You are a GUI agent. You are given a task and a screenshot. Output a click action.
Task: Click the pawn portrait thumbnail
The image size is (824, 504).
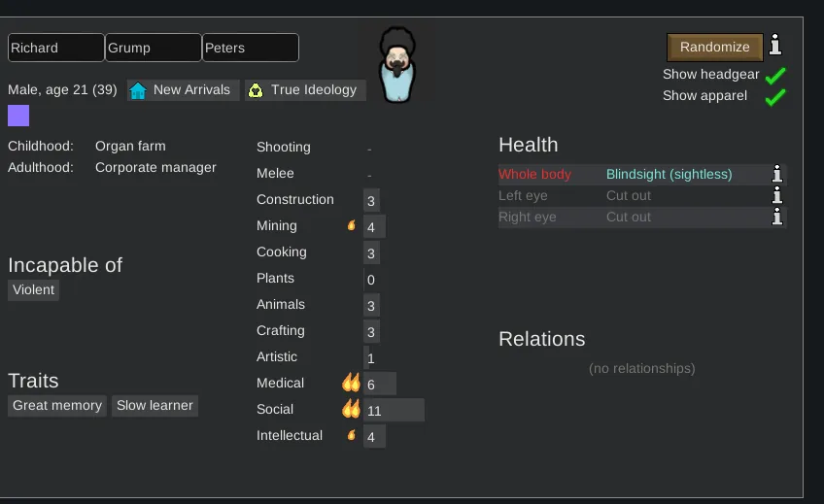[x=396, y=65]
